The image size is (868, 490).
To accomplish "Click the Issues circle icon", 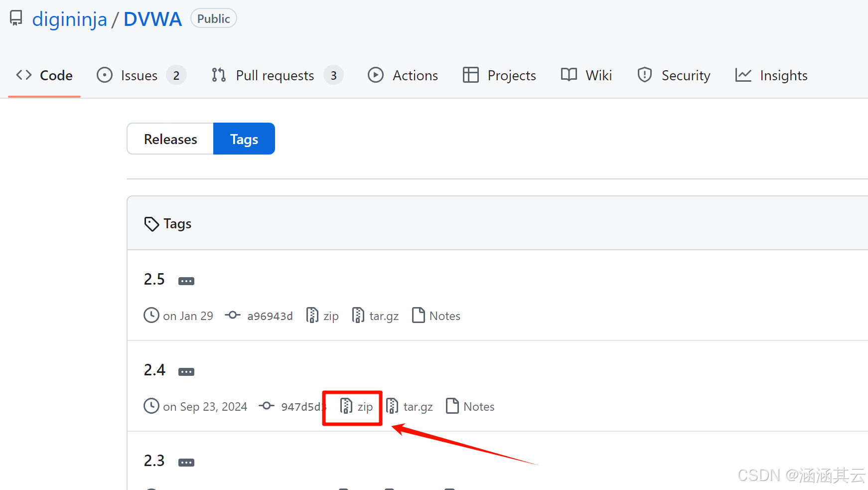I will [x=105, y=75].
